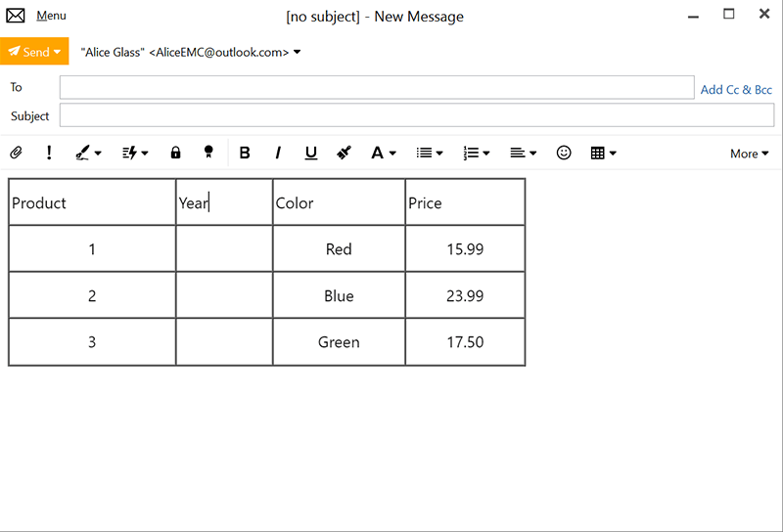
Task: Click the 17.50 price cell
Action: click(x=466, y=342)
